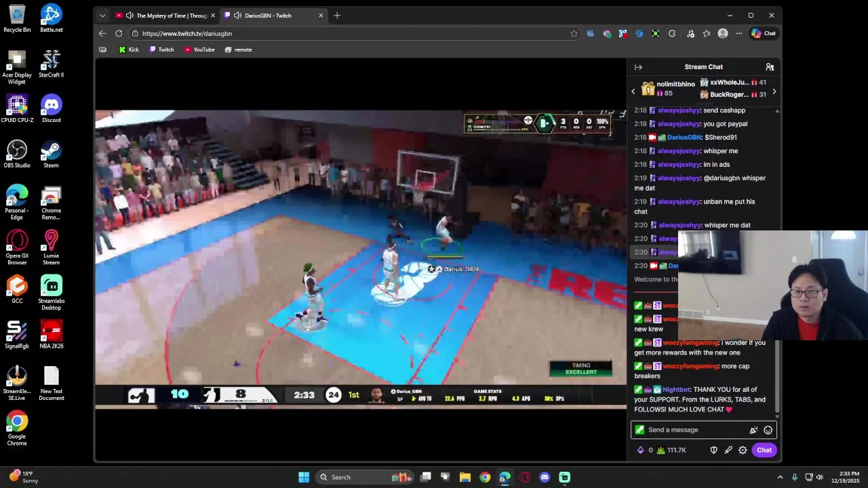This screenshot has width=868, height=488.
Task: Open New Text Document on desktop
Action: (x=51, y=384)
